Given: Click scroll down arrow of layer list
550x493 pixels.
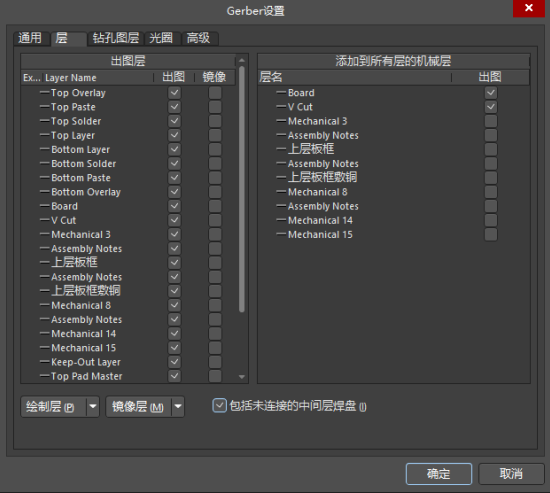Looking at the screenshot, I should [242, 377].
